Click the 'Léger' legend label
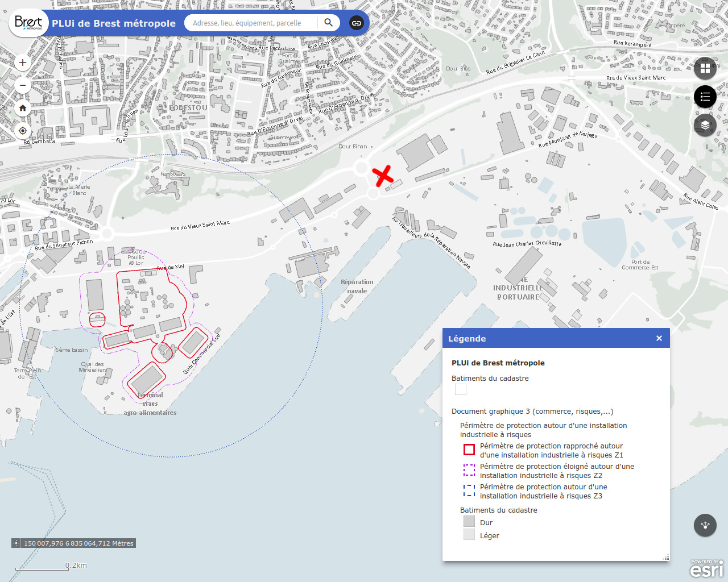 click(490, 536)
